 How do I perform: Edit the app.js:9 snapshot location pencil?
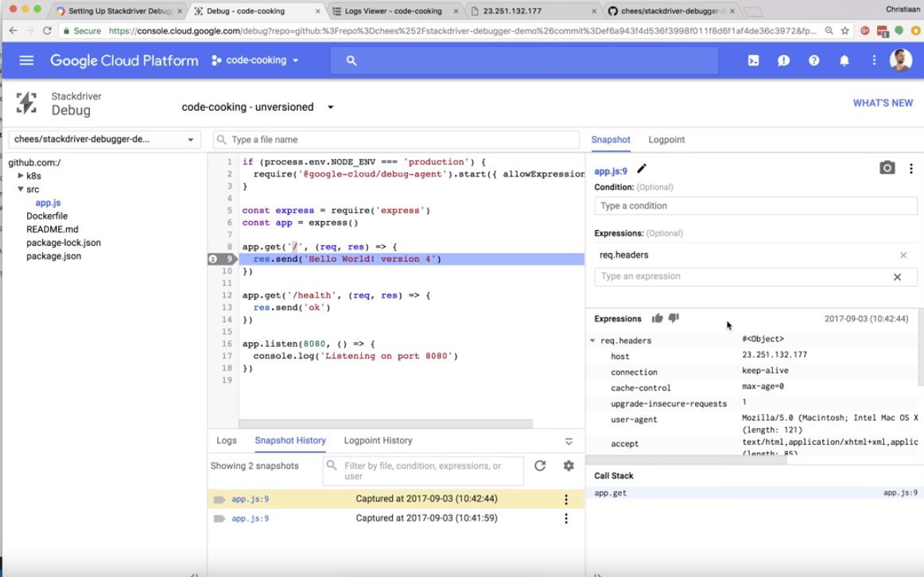point(642,169)
